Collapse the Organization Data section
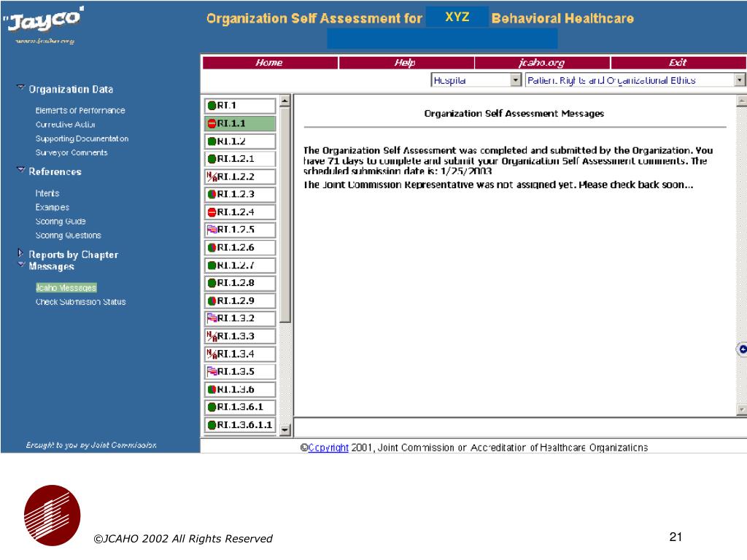 point(20,87)
